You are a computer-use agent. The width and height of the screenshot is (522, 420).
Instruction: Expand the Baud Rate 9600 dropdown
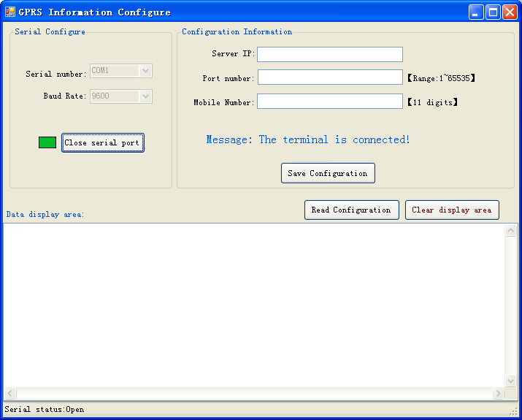pos(145,96)
